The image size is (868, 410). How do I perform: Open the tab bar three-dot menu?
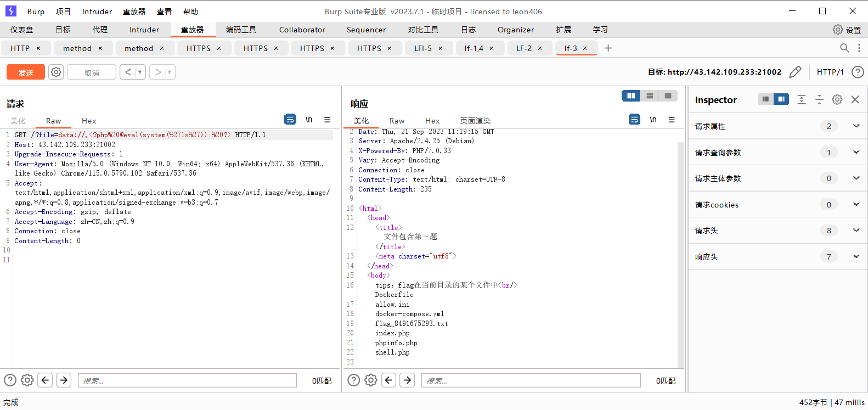point(859,48)
